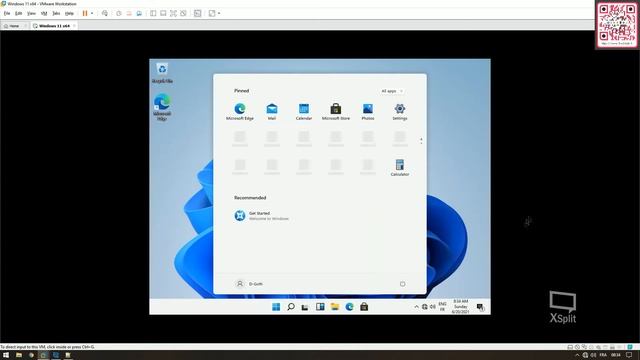This screenshot has height=360, width=640.
Task: Open the console view toolbar icon
Action: pyautogui.click(x=198, y=13)
